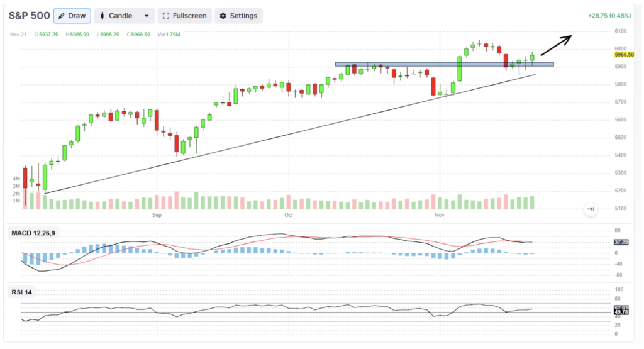The width and height of the screenshot is (644, 349).
Task: Click the Draw pencil button
Action: tap(72, 16)
